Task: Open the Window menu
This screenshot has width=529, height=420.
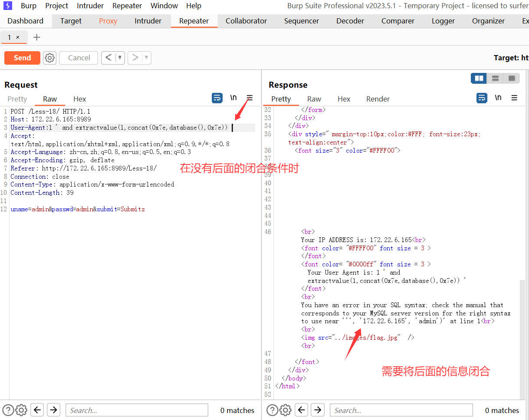Action: point(164,6)
